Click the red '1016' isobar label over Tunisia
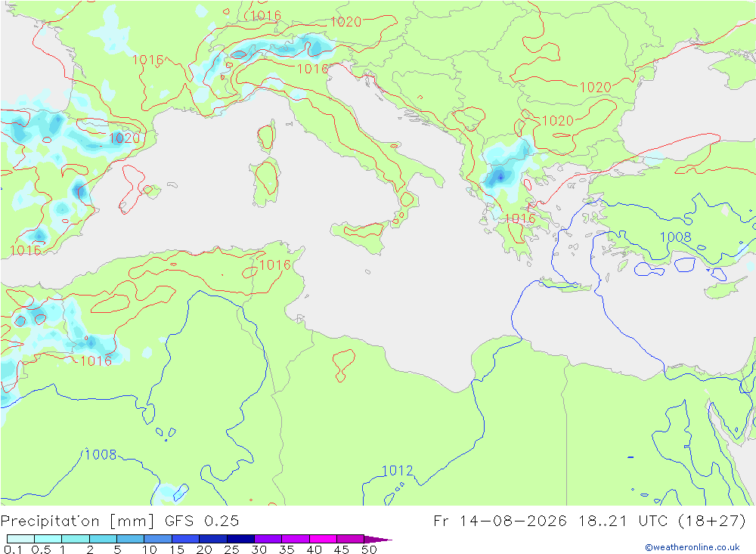The image size is (756, 554). tap(275, 265)
